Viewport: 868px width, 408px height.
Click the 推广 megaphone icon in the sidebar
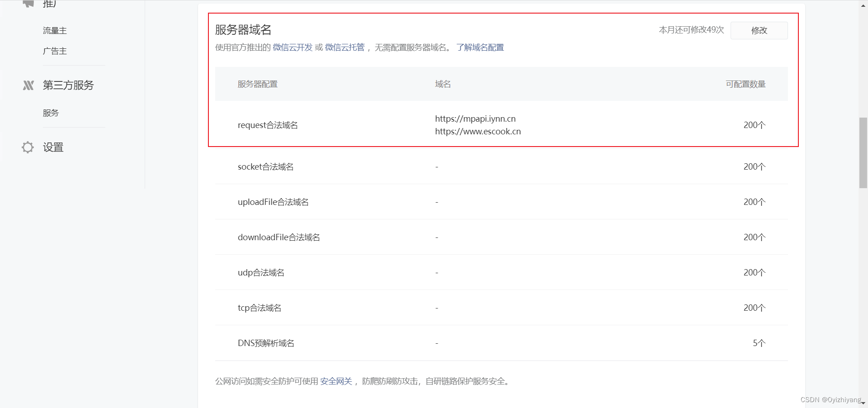[28, 4]
